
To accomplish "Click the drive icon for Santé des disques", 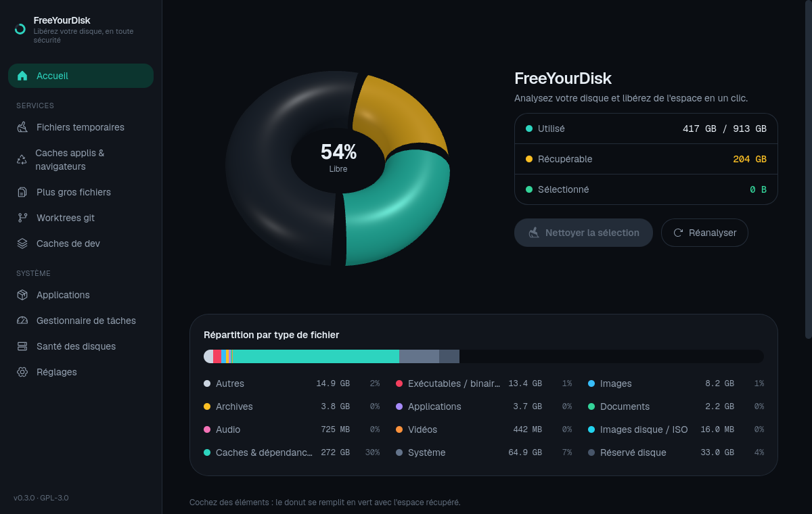I will point(22,346).
